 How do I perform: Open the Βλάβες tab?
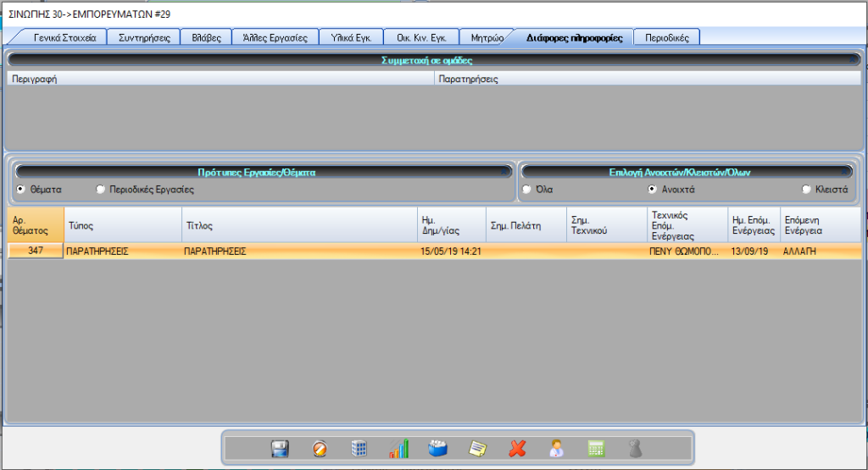tap(206, 38)
